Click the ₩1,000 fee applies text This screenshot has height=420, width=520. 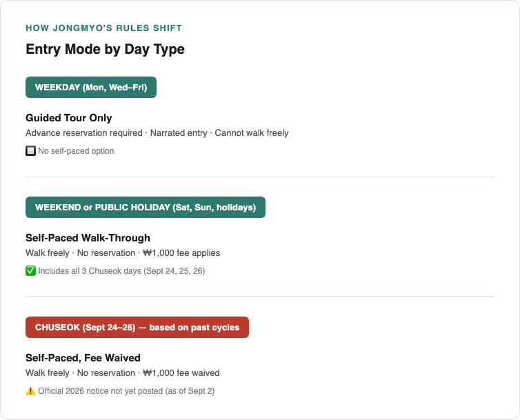(x=181, y=253)
